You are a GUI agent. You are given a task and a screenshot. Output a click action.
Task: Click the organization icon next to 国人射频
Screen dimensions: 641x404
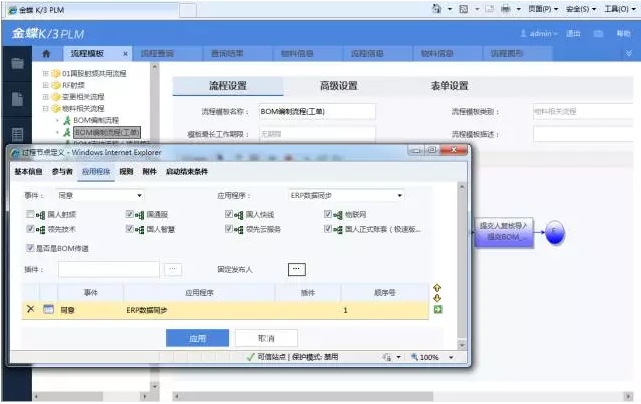coord(40,215)
